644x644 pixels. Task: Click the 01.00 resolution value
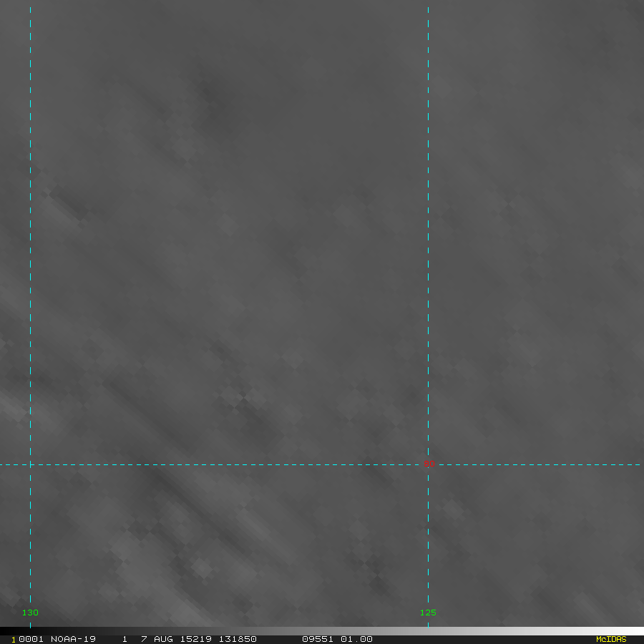356,639
